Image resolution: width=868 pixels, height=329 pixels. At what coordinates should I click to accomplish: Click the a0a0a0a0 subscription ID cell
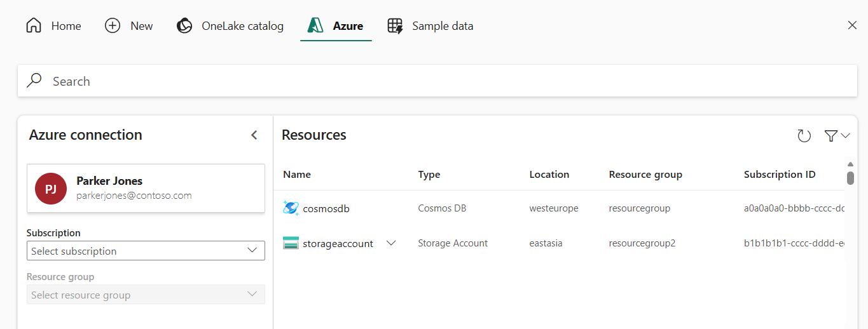point(794,208)
